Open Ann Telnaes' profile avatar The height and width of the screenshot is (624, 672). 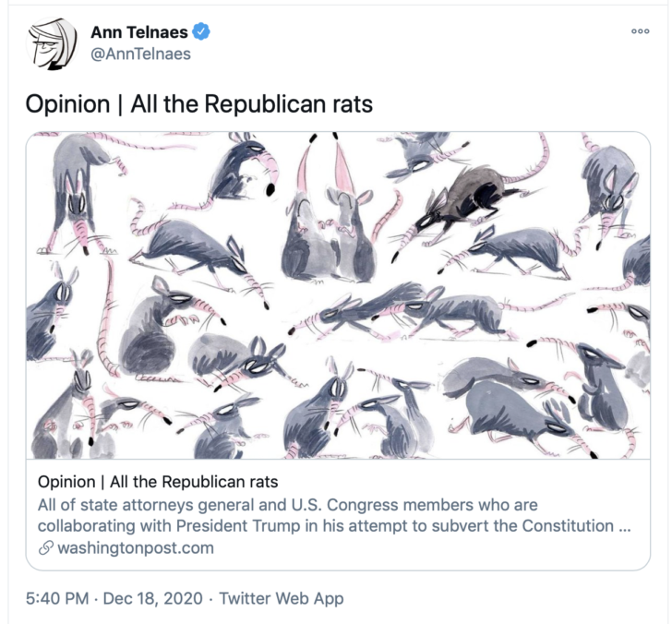tap(52, 43)
